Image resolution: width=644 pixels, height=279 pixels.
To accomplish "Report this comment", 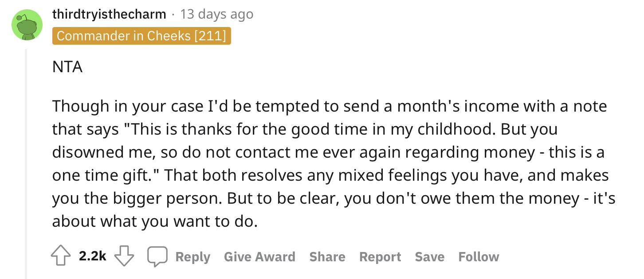I will tap(380, 257).
